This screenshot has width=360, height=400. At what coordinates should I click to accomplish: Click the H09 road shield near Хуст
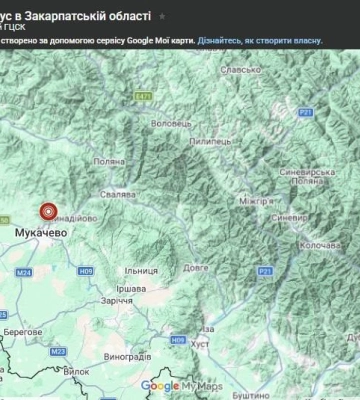178,340
